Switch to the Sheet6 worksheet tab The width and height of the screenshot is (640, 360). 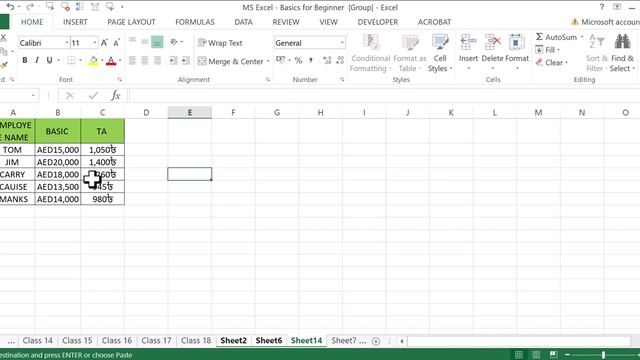(x=269, y=340)
